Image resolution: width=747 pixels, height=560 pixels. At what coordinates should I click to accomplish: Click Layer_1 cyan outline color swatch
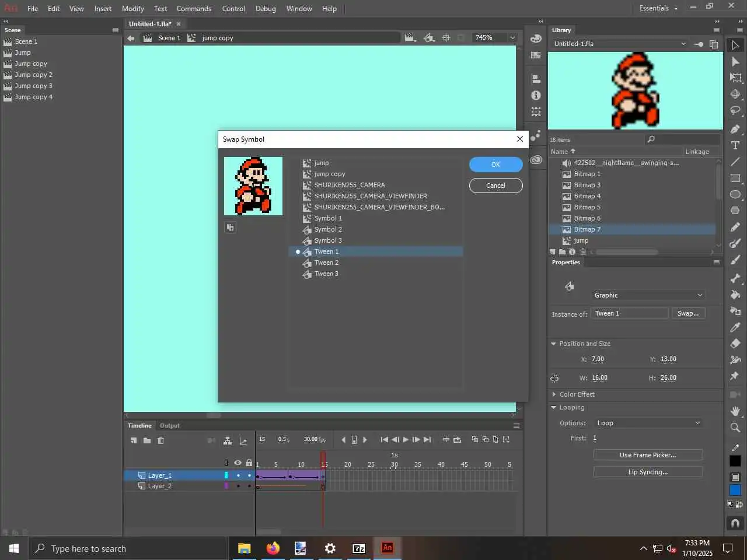(226, 475)
